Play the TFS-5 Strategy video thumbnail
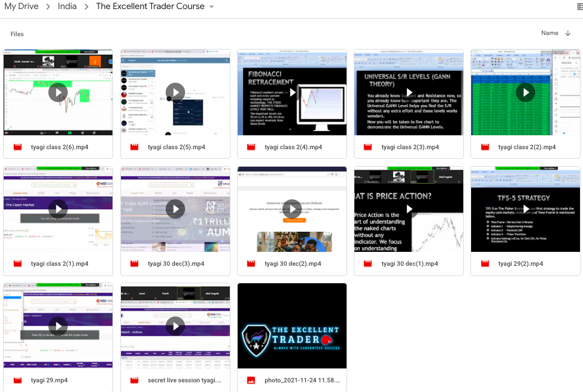This screenshot has width=583, height=392. click(x=526, y=209)
